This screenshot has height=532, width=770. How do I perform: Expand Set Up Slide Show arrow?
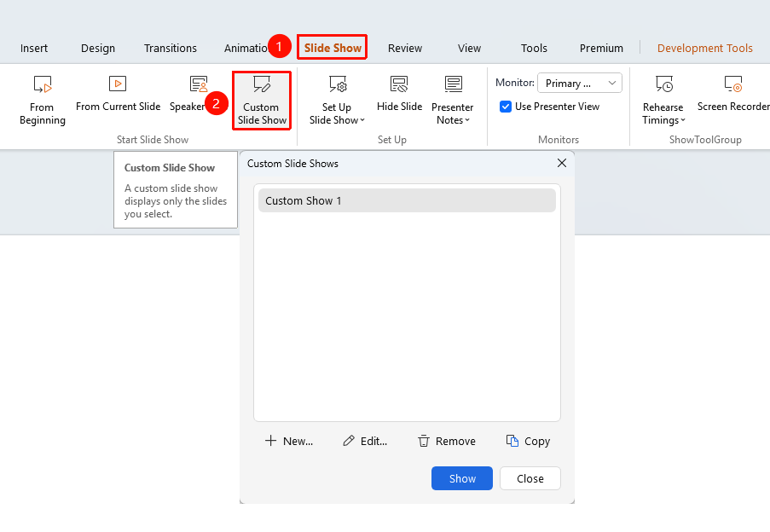point(362,120)
